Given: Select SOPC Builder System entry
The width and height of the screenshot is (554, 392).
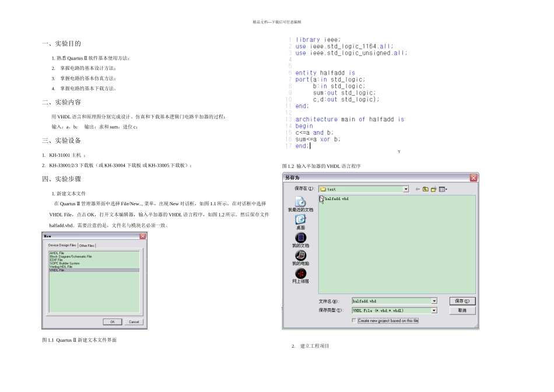Looking at the screenshot, I should coord(94,263).
